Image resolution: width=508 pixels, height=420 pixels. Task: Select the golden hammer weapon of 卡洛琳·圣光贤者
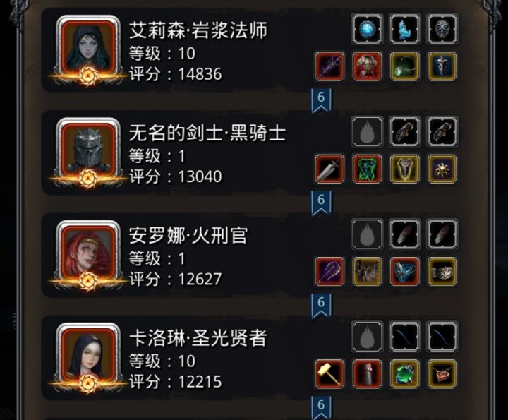(329, 373)
